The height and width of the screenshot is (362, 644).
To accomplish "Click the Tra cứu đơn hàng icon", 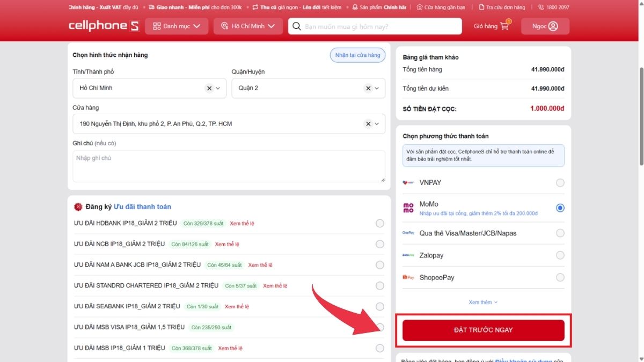I will [x=481, y=8].
